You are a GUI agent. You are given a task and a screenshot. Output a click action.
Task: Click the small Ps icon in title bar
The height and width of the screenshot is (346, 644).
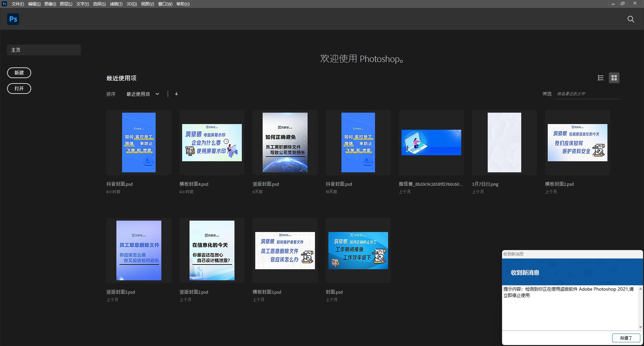(x=4, y=4)
